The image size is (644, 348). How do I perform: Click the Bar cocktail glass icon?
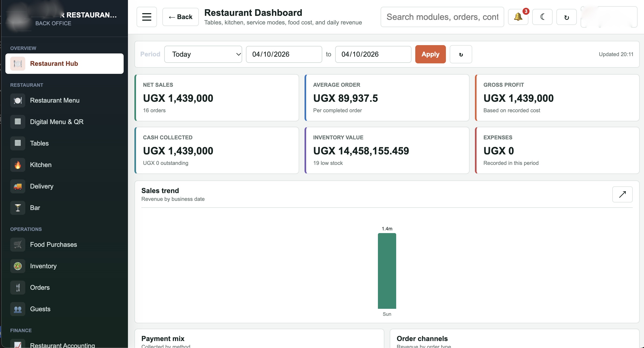tap(18, 208)
